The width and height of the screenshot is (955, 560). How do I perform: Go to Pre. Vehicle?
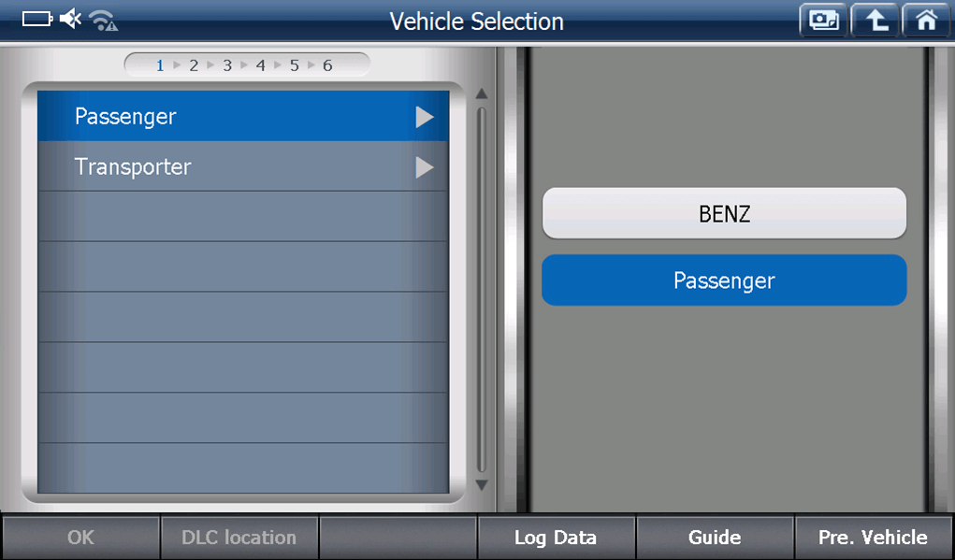873,538
